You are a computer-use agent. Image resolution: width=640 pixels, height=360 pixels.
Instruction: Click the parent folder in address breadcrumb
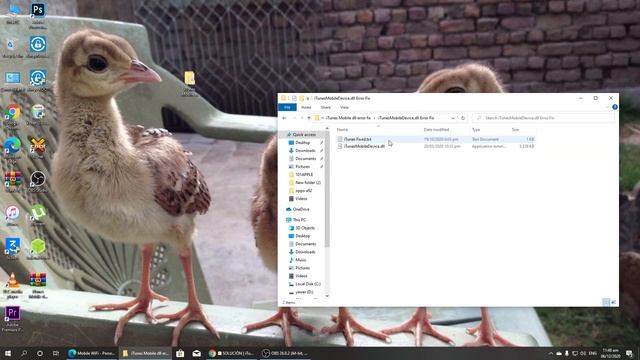click(348, 118)
